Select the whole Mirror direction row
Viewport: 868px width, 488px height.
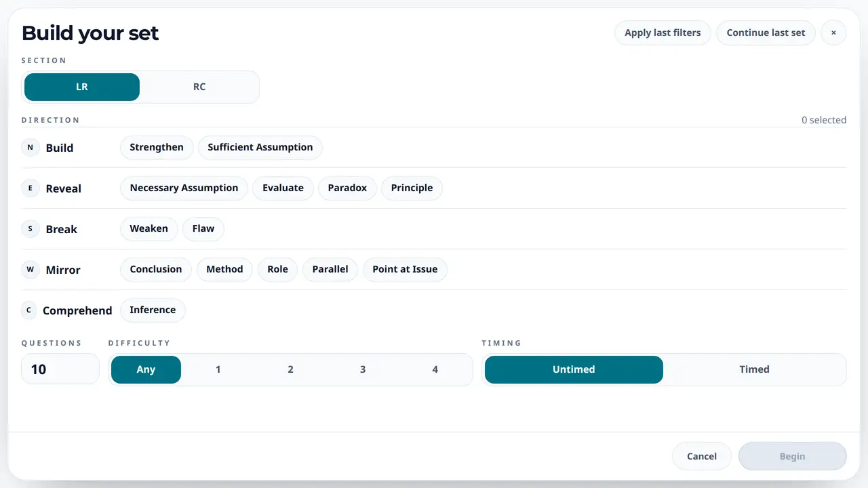pos(434,269)
